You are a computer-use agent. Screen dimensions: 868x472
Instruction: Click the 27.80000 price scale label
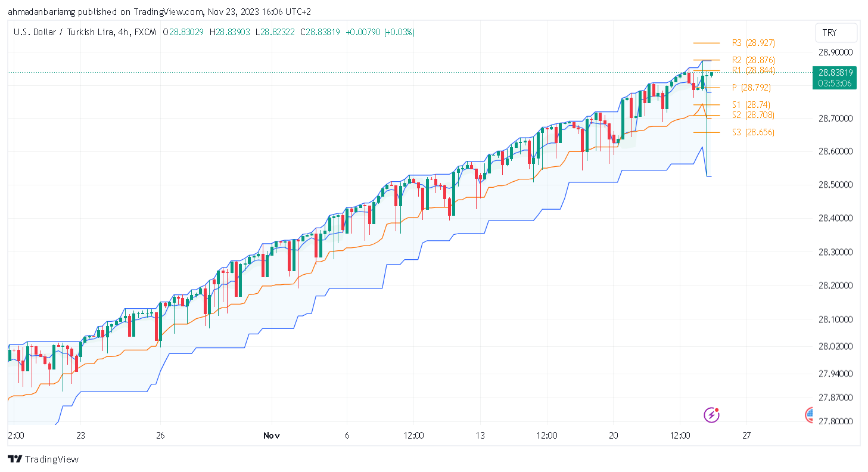pyautogui.click(x=835, y=421)
